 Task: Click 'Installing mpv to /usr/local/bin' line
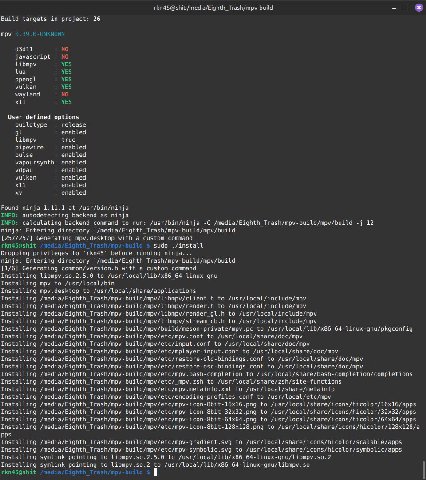pos(57,283)
